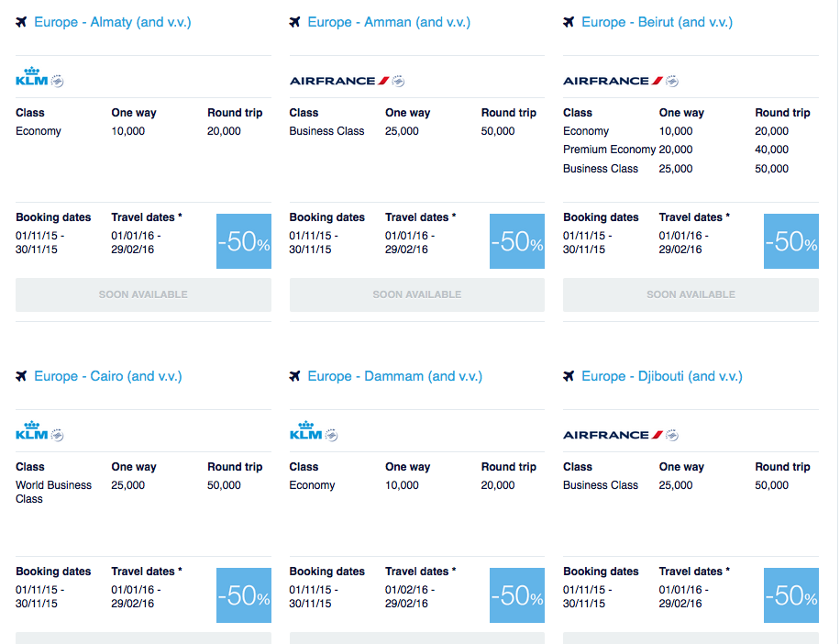Open the Europe - Djibouti (and v.v.) link
This screenshot has width=840, height=644.
(x=662, y=376)
